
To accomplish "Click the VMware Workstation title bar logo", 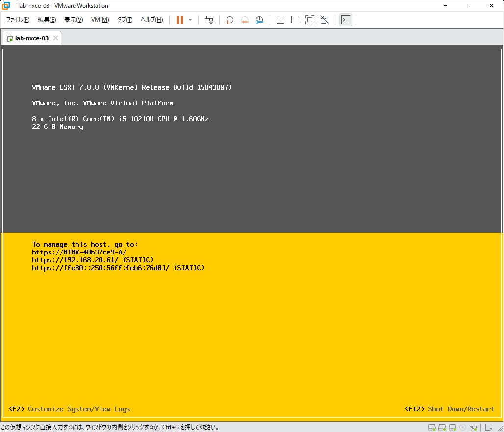I will pyautogui.click(x=6, y=6).
